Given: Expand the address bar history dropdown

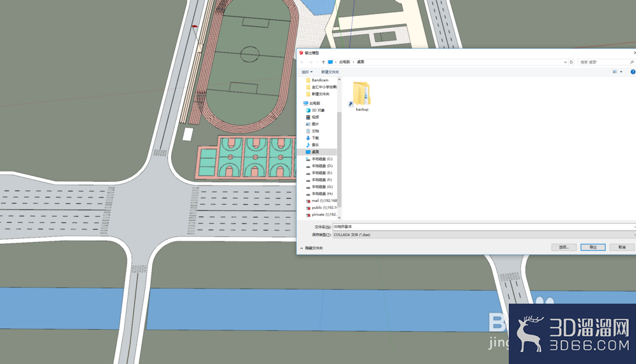Looking at the screenshot, I should [565, 62].
